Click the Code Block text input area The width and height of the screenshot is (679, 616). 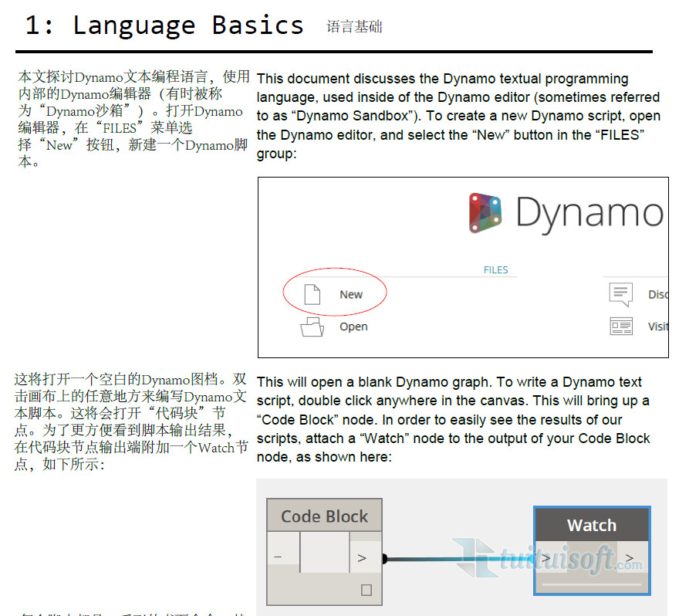[324, 553]
